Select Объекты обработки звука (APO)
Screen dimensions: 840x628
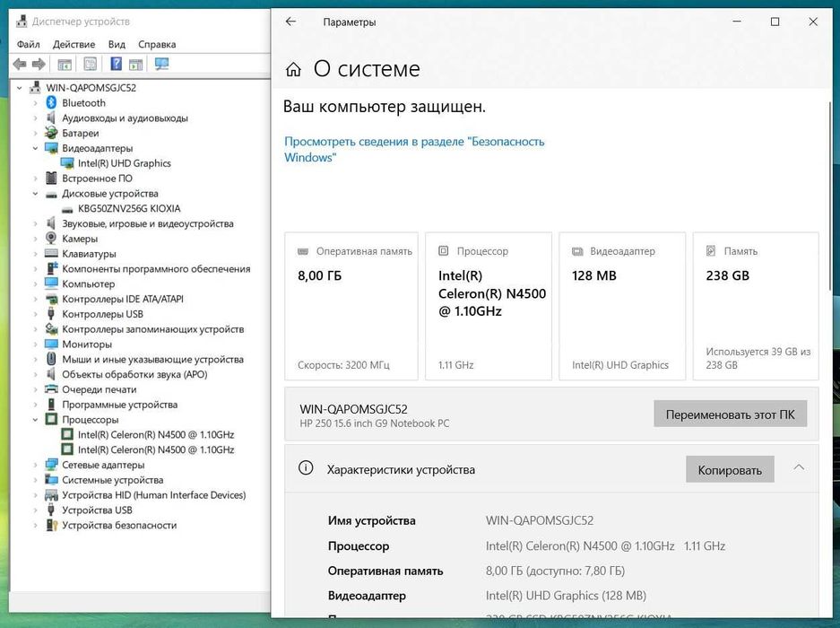[x=134, y=374]
